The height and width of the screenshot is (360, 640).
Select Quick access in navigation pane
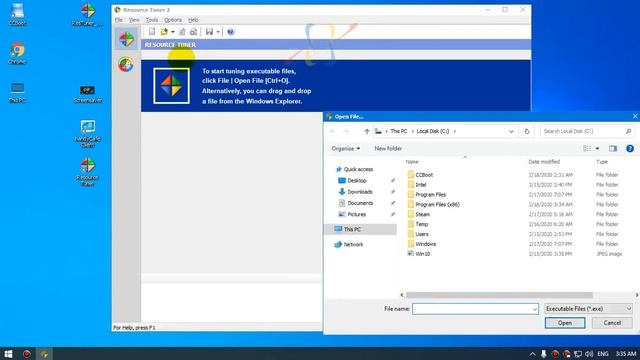click(x=354, y=169)
